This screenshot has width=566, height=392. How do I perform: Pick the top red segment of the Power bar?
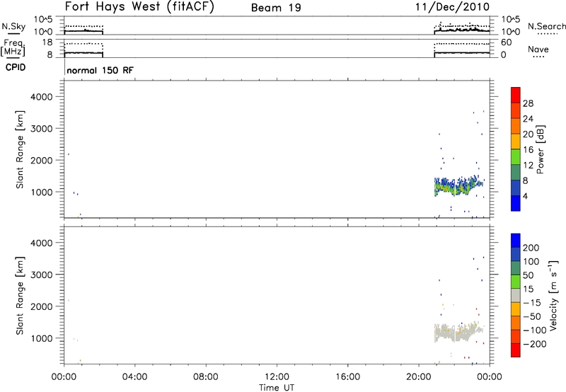(x=516, y=95)
